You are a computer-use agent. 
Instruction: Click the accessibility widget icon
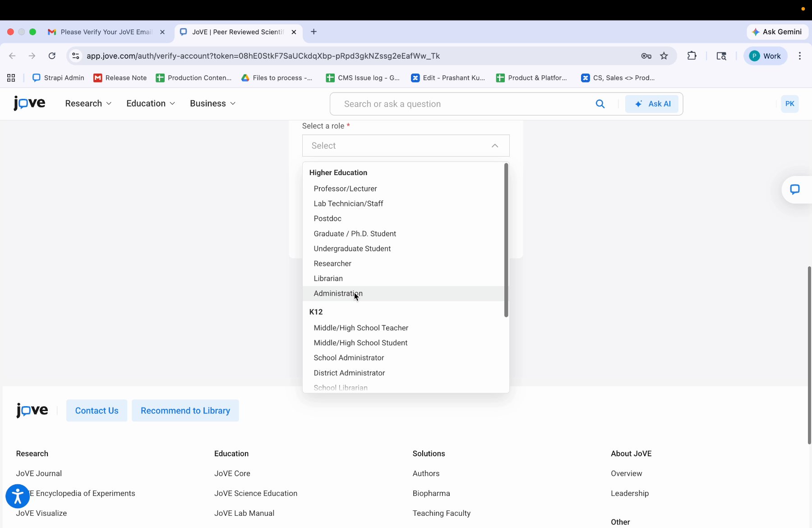(x=18, y=496)
